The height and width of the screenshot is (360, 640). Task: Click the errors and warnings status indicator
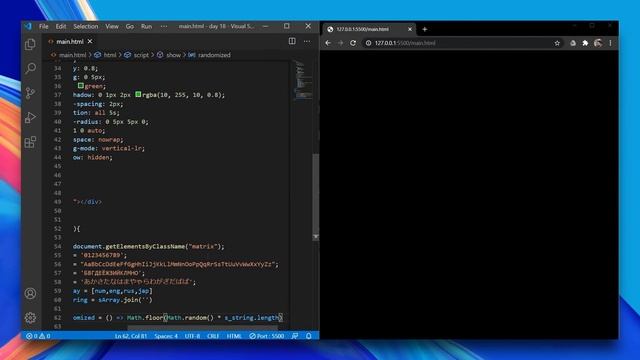[x=38, y=336]
